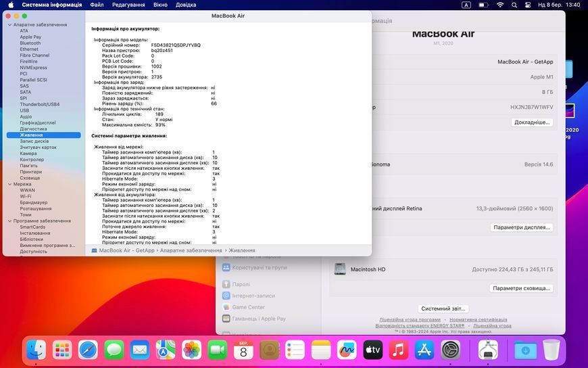588x368 pixels.
Task: Open Spotlight search in menu bar
Action: [x=514, y=5]
